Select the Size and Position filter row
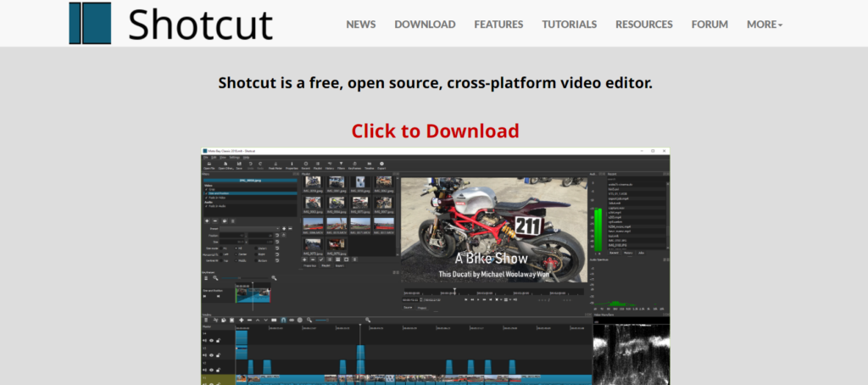The height and width of the screenshot is (385, 868). 250,193
